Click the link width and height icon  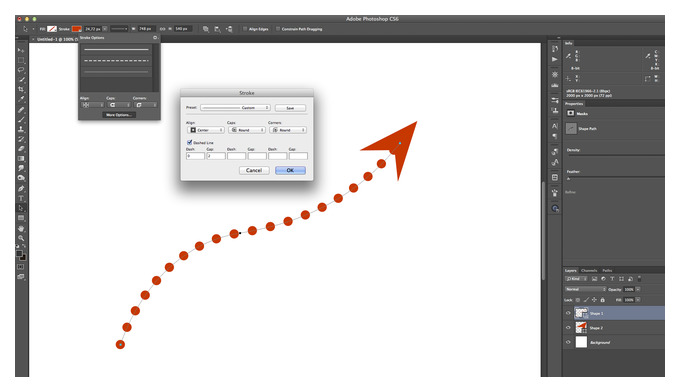pyautogui.click(x=162, y=29)
